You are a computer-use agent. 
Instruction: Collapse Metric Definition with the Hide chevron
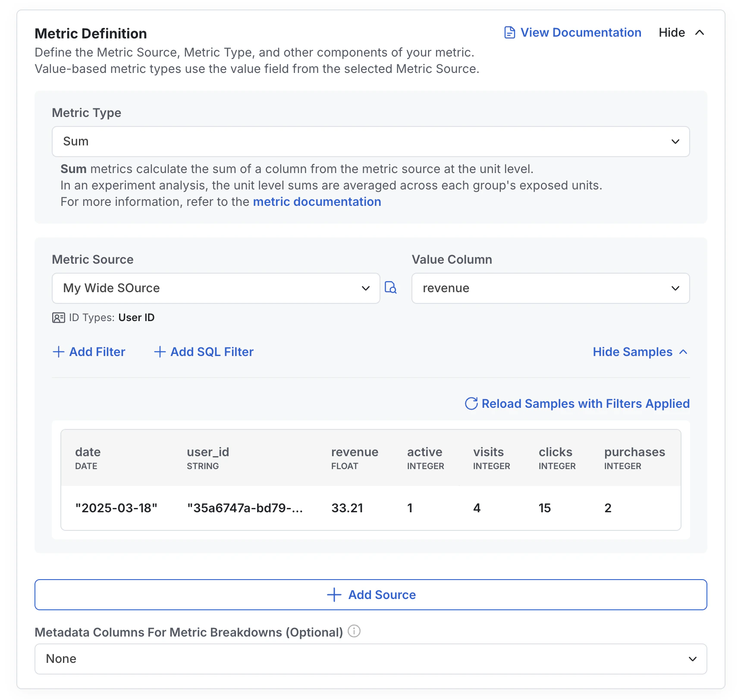click(x=700, y=32)
